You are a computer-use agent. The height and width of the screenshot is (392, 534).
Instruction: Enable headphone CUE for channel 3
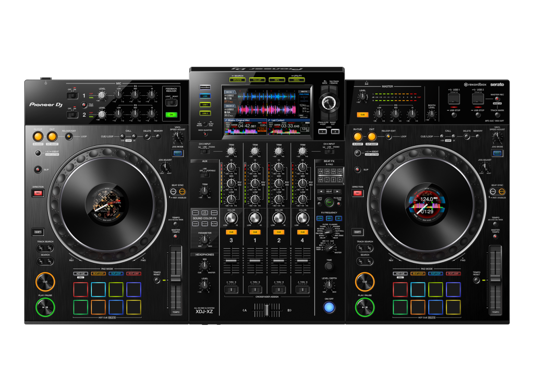pyautogui.click(x=231, y=232)
